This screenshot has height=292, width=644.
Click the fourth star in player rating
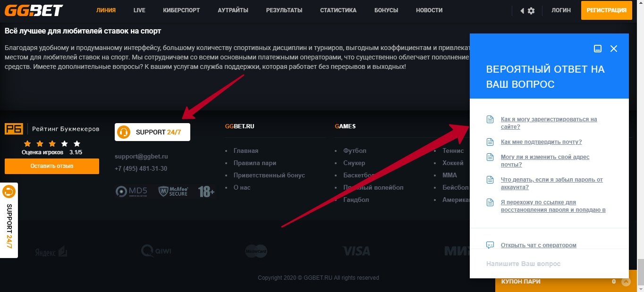pyautogui.click(x=65, y=143)
